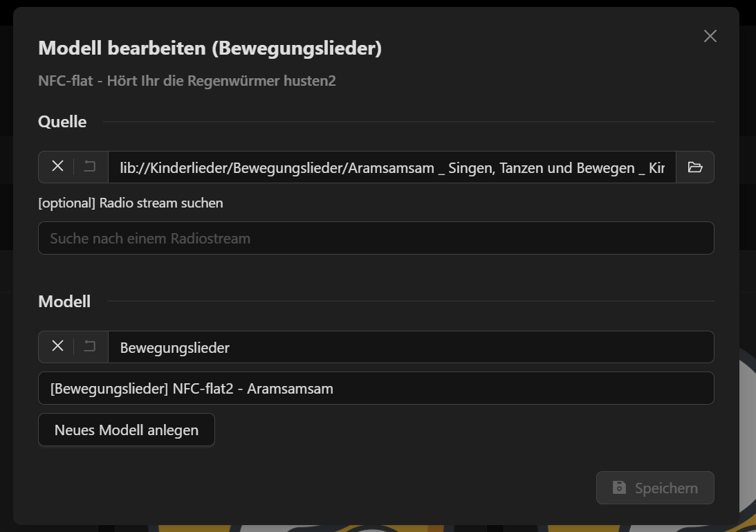This screenshot has width=756, height=532.
Task: Click the floppy disk icon on Speichern
Action: tap(619, 488)
